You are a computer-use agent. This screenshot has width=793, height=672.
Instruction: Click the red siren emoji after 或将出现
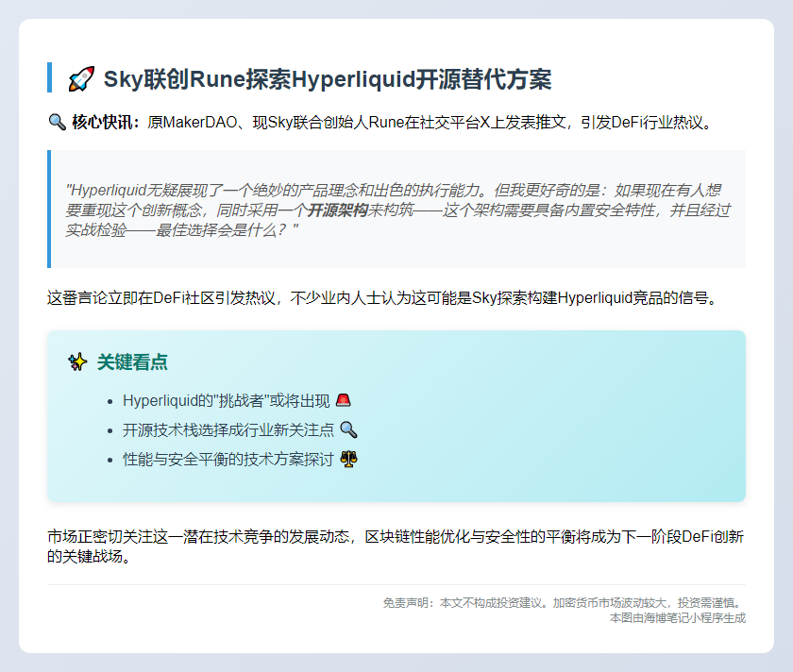click(344, 400)
